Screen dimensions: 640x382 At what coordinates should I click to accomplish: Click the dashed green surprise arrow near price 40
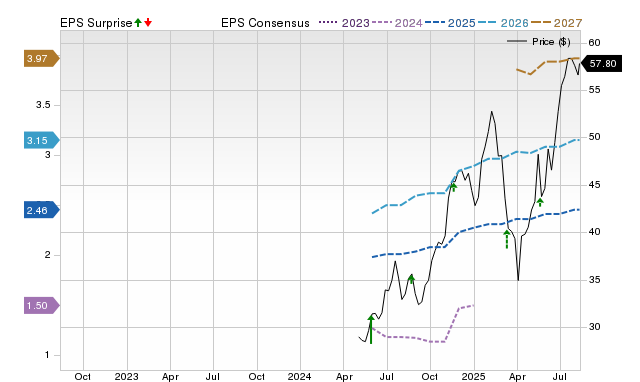coord(507,239)
